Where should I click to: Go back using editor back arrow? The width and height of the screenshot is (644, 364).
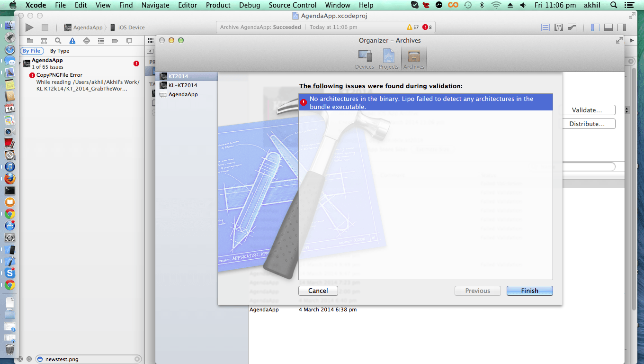click(x=150, y=51)
